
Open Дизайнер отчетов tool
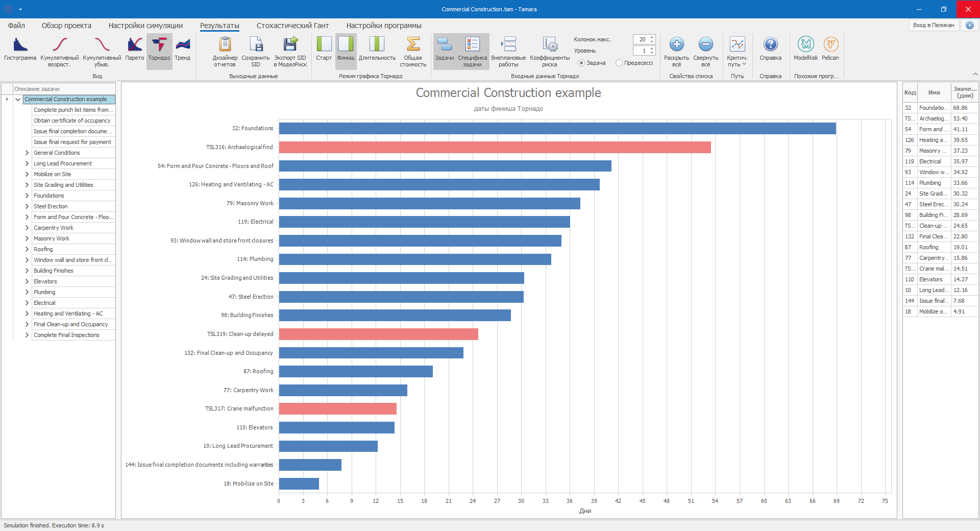click(x=225, y=45)
